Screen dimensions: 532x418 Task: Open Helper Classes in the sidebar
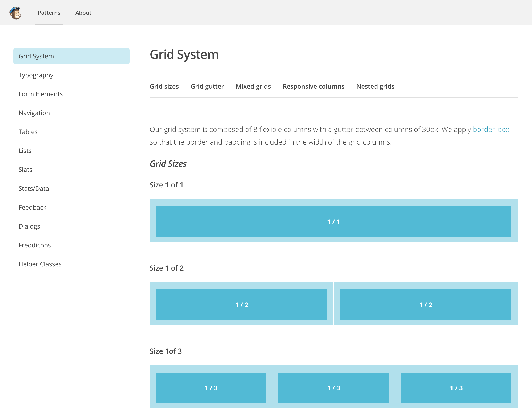40,264
